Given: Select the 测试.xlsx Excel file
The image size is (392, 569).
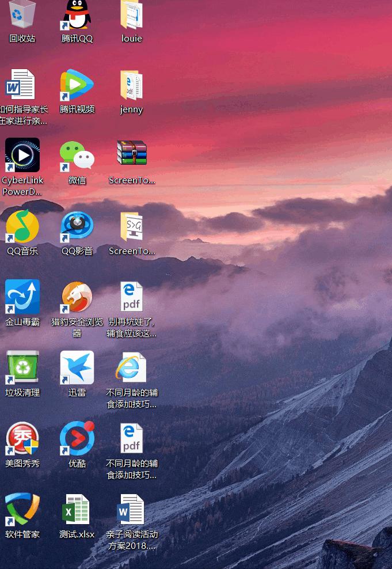Looking at the screenshot, I should (77, 510).
